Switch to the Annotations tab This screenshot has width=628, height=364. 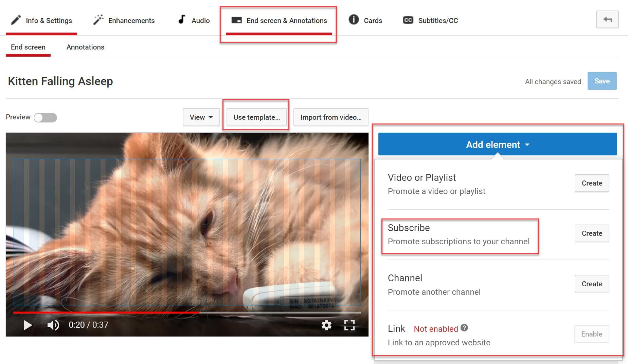pyautogui.click(x=85, y=47)
